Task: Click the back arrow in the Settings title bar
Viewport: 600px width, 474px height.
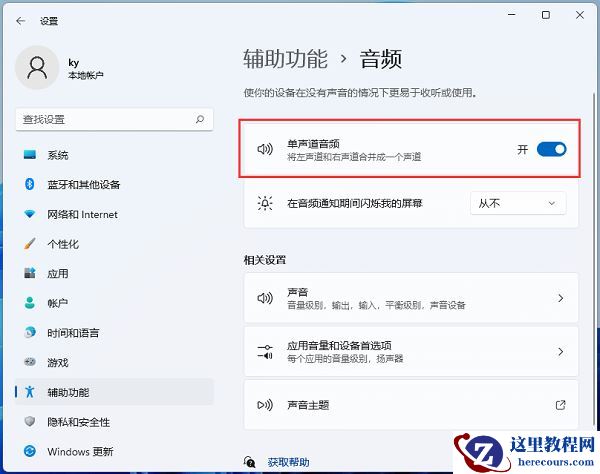Action: (21, 21)
